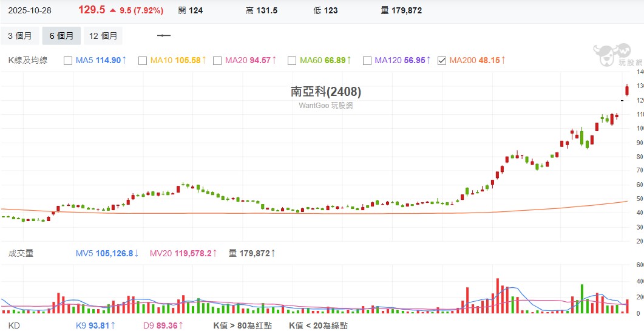The width and height of the screenshot is (644, 334).
Task: Click the WantGoo 玩股網 text under title
Action: pyautogui.click(x=325, y=105)
